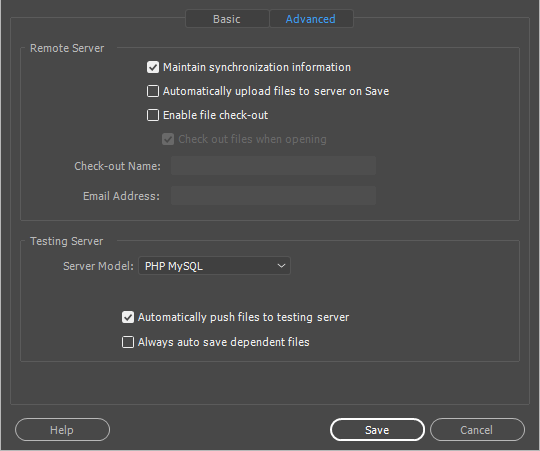
Task: Click the Server Model label text
Action: [98, 266]
